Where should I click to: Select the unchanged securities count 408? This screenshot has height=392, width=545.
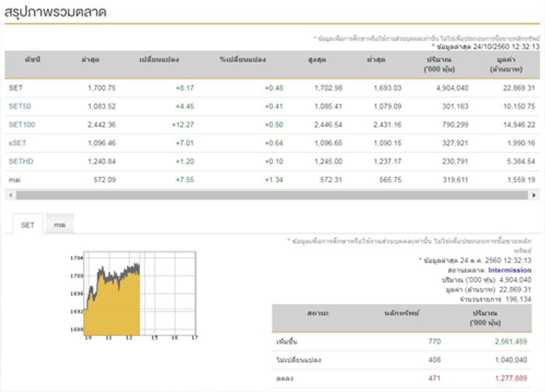point(434,360)
